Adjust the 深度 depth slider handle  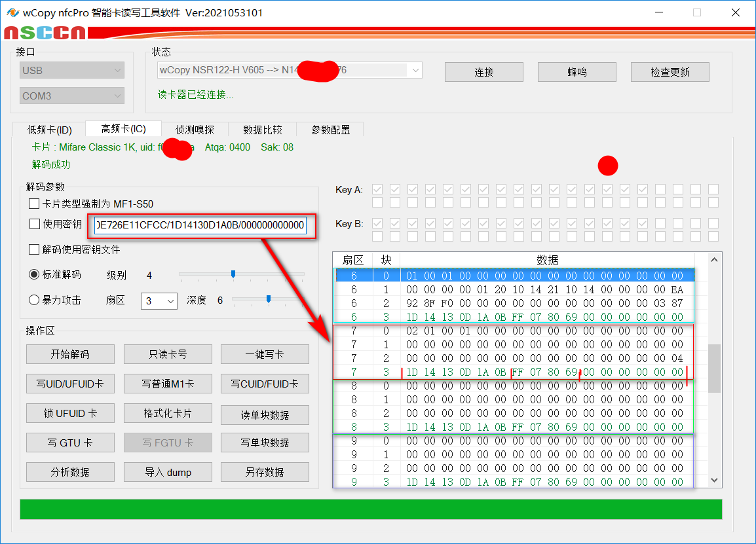click(x=269, y=299)
